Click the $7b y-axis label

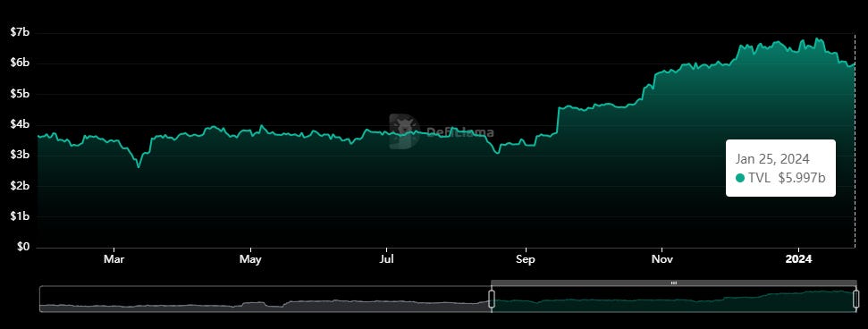tap(20, 33)
